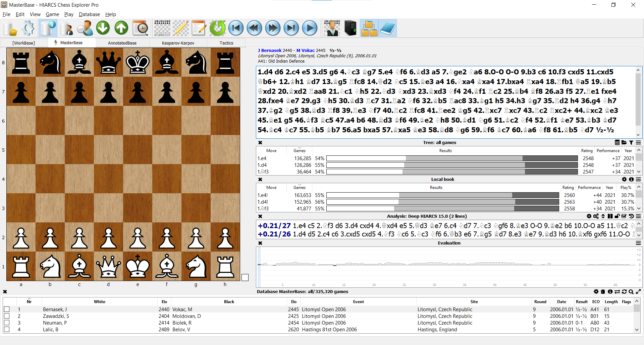
Task: Click the trash icon in database panel
Action: click(x=603, y=292)
